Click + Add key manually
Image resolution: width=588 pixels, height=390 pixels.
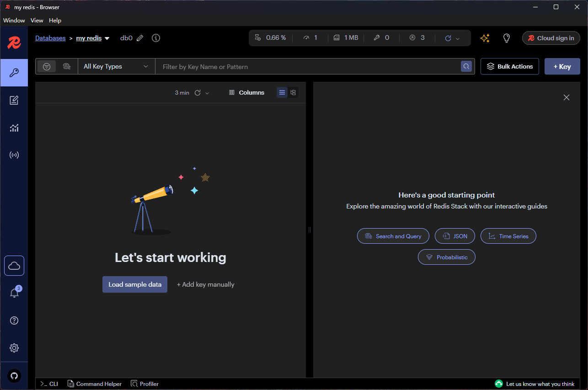(x=206, y=284)
